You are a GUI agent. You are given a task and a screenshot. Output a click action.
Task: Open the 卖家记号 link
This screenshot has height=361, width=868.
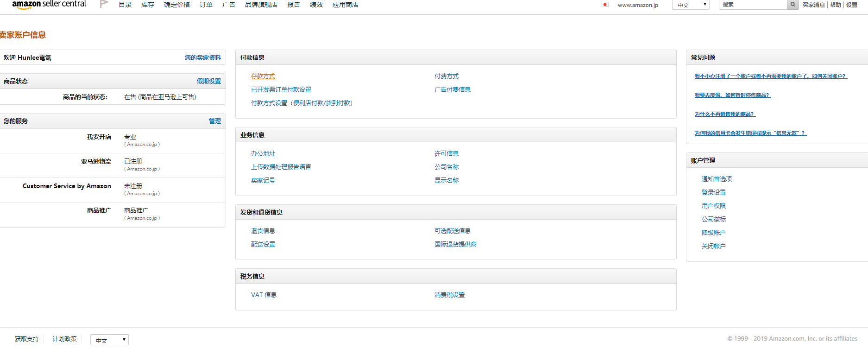point(263,180)
